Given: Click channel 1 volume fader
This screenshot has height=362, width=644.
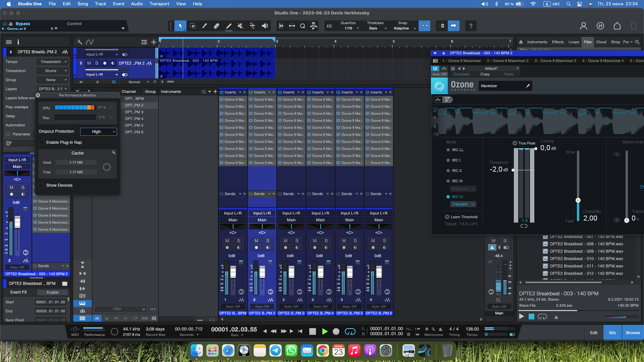Looking at the screenshot, I should click(233, 272).
